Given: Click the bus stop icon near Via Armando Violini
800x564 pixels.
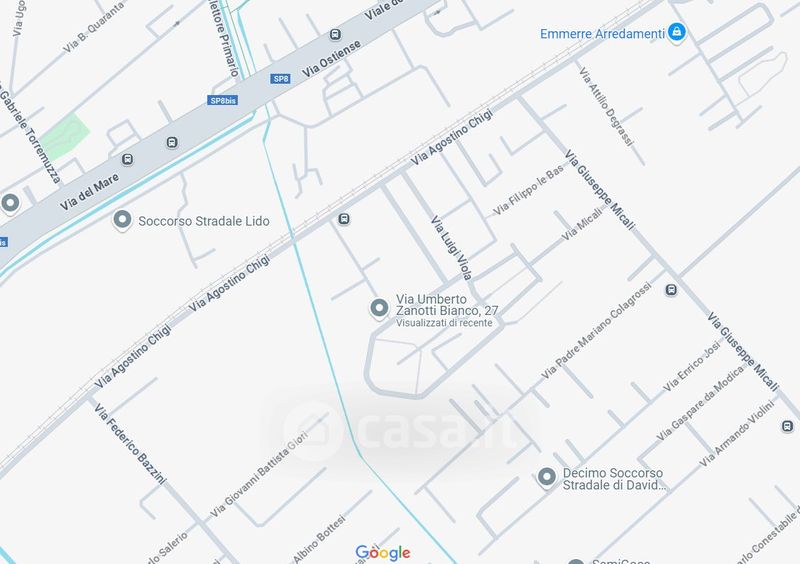Looking at the screenshot, I should pyautogui.click(x=787, y=426).
